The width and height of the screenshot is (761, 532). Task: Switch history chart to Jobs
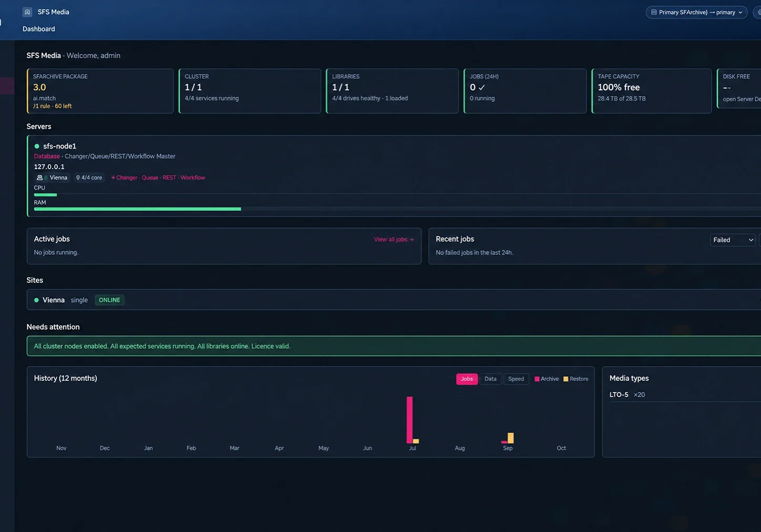[x=467, y=379]
